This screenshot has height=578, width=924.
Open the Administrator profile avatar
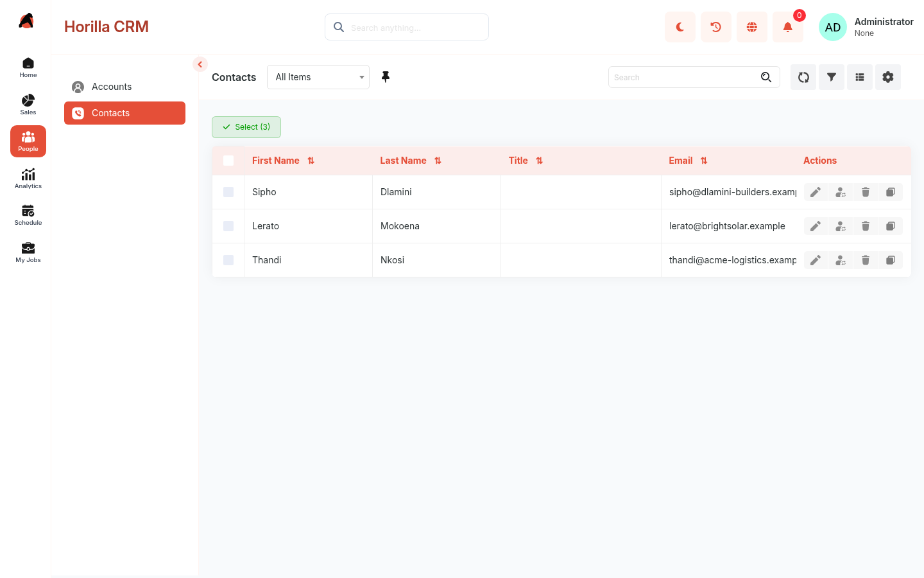coord(833,27)
